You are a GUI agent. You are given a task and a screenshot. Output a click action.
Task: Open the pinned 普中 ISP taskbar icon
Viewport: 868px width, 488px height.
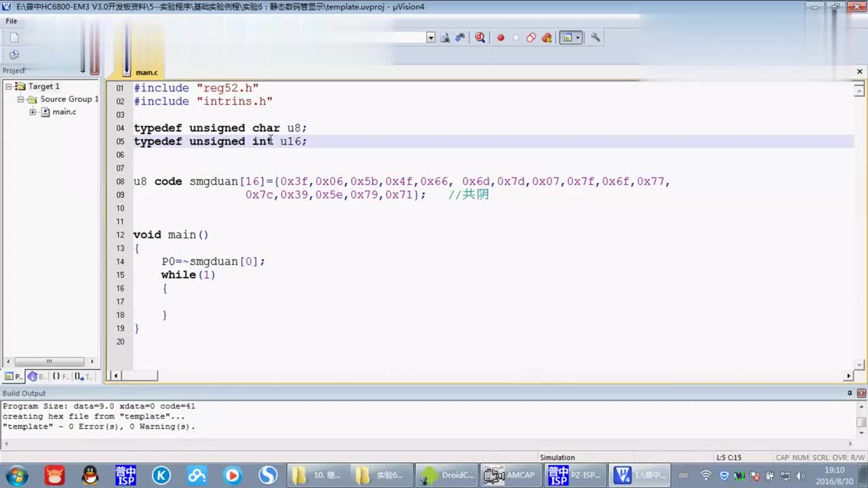pos(125,475)
